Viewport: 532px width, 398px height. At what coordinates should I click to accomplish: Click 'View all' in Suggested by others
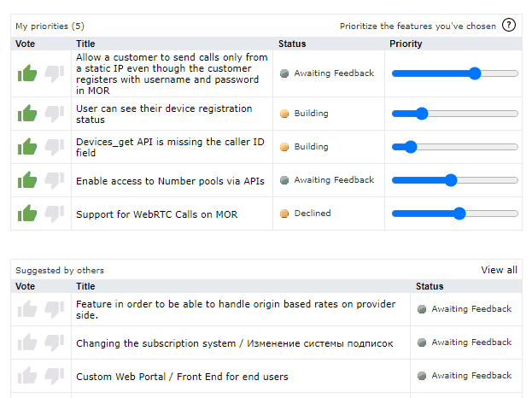point(499,270)
